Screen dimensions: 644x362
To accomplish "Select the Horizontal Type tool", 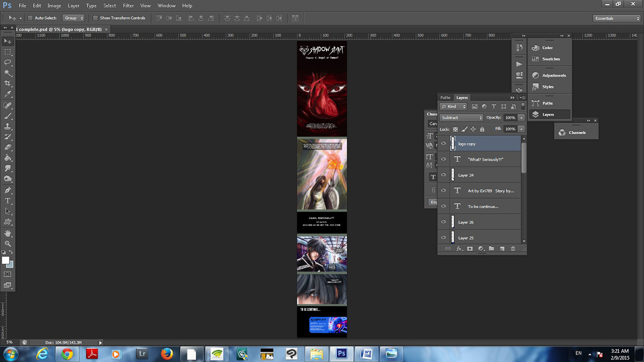I will click(8, 201).
